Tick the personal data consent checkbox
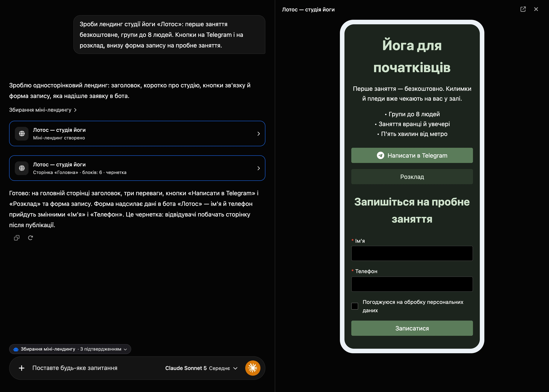Image resolution: width=549 pixels, height=392 pixels. point(355,306)
